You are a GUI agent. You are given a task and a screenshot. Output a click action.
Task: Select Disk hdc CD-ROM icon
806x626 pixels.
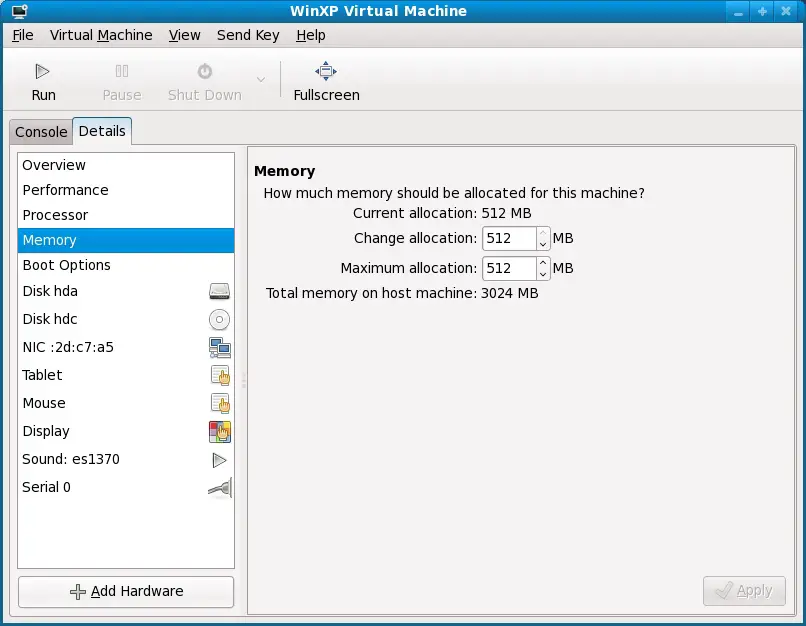pos(219,320)
